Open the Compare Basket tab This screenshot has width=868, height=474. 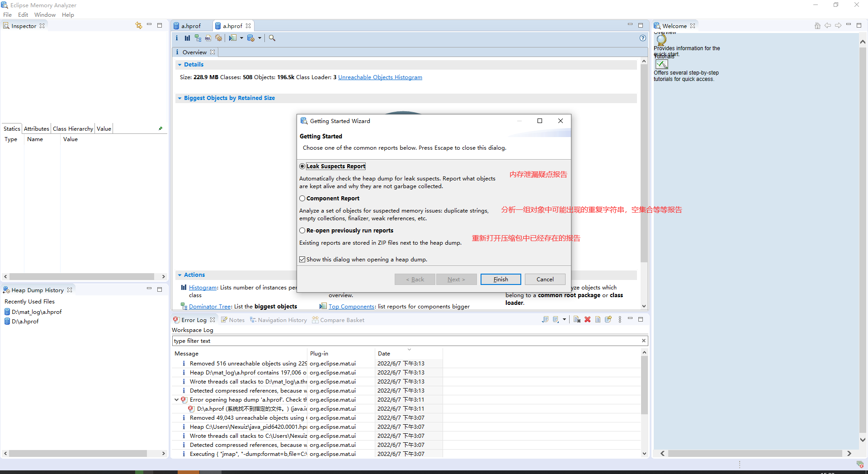click(338, 320)
